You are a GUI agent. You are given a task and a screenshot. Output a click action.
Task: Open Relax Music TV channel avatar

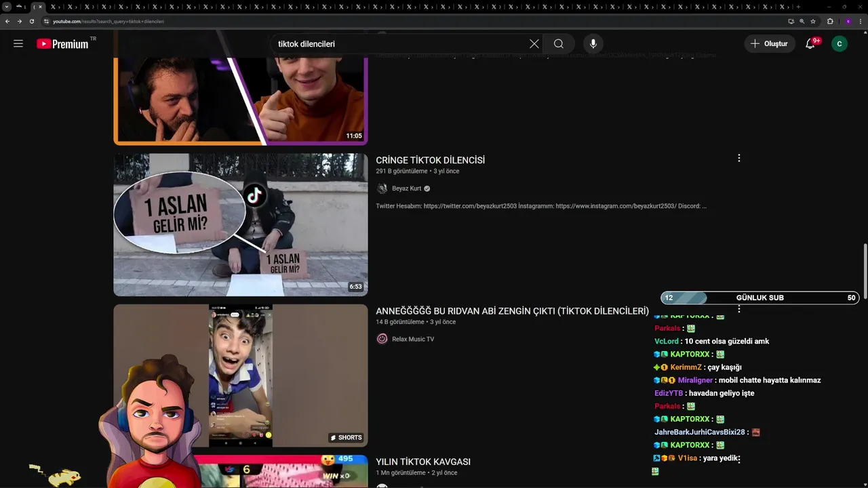pos(382,339)
